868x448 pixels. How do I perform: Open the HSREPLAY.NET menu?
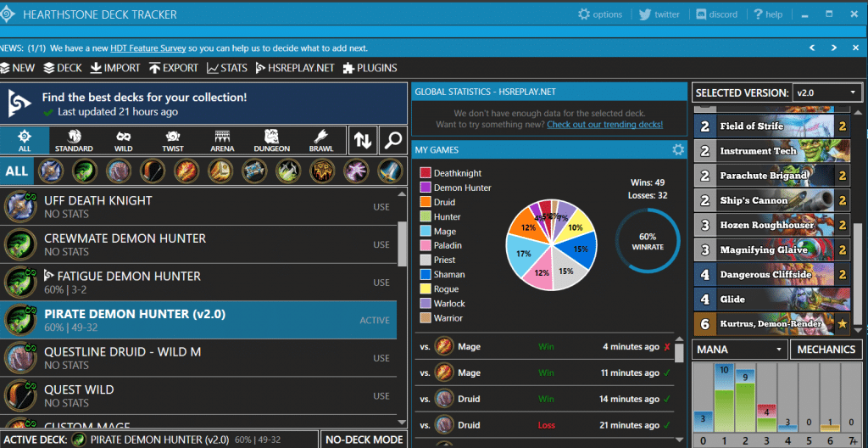pyautogui.click(x=295, y=68)
